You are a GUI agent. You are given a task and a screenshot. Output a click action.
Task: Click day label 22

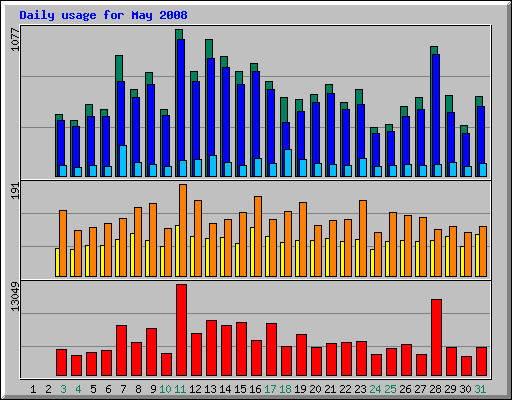[x=345, y=389]
